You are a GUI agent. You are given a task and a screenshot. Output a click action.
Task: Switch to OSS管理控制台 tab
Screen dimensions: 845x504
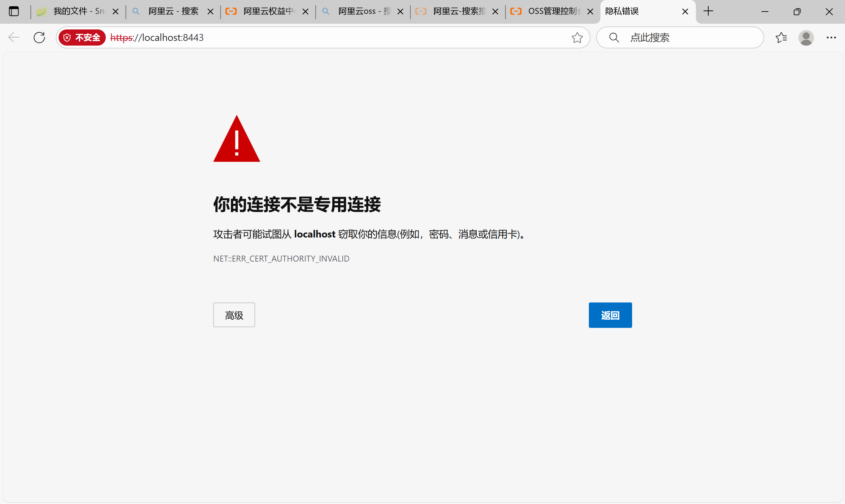tap(553, 12)
